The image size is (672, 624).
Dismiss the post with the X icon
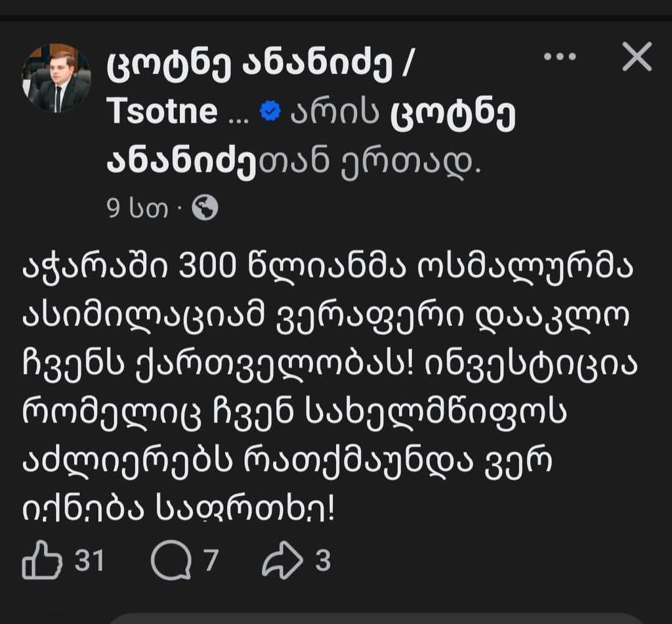point(636,57)
